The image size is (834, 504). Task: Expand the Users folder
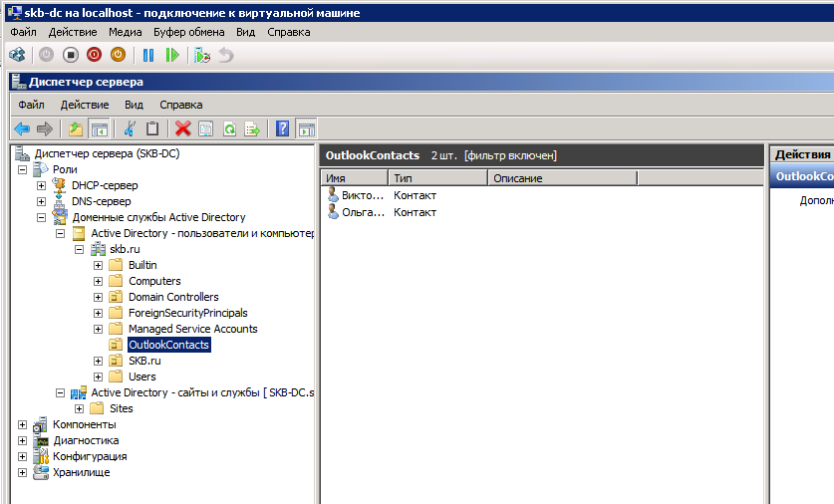click(98, 377)
